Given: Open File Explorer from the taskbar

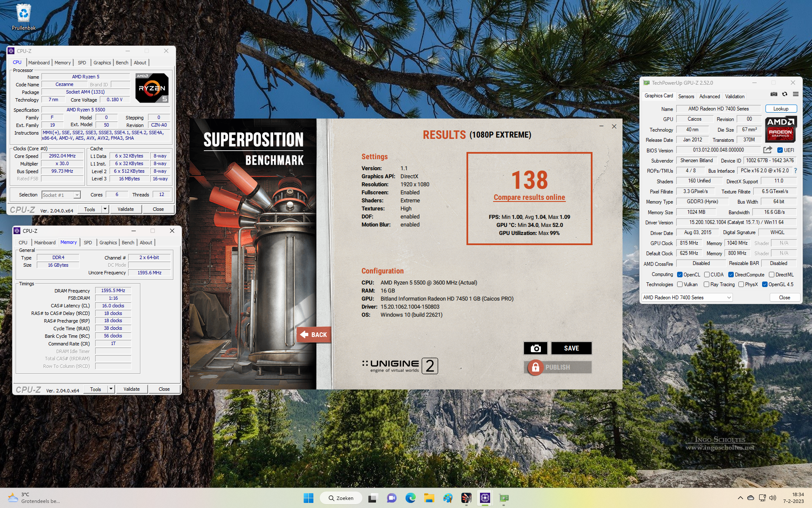Looking at the screenshot, I should [x=429, y=498].
